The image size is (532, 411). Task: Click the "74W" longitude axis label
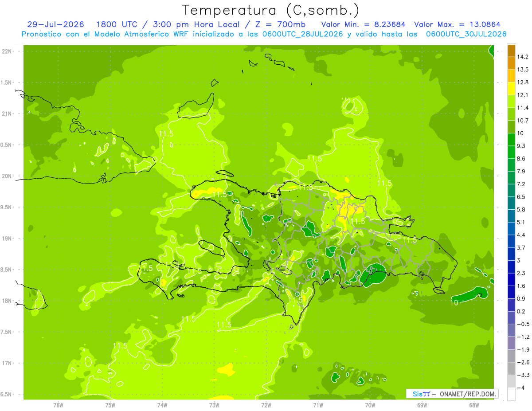162,405
